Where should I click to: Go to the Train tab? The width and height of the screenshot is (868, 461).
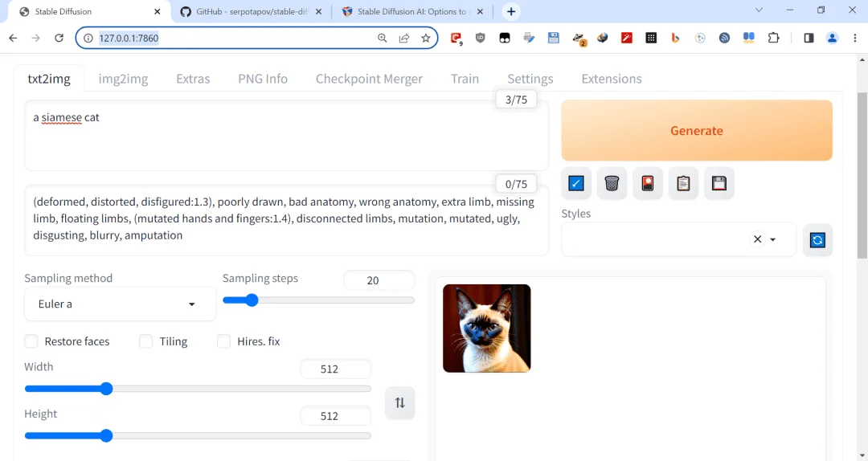(465, 79)
